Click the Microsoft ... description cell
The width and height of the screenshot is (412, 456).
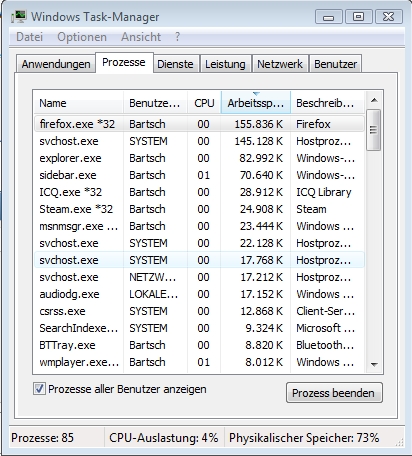325,328
